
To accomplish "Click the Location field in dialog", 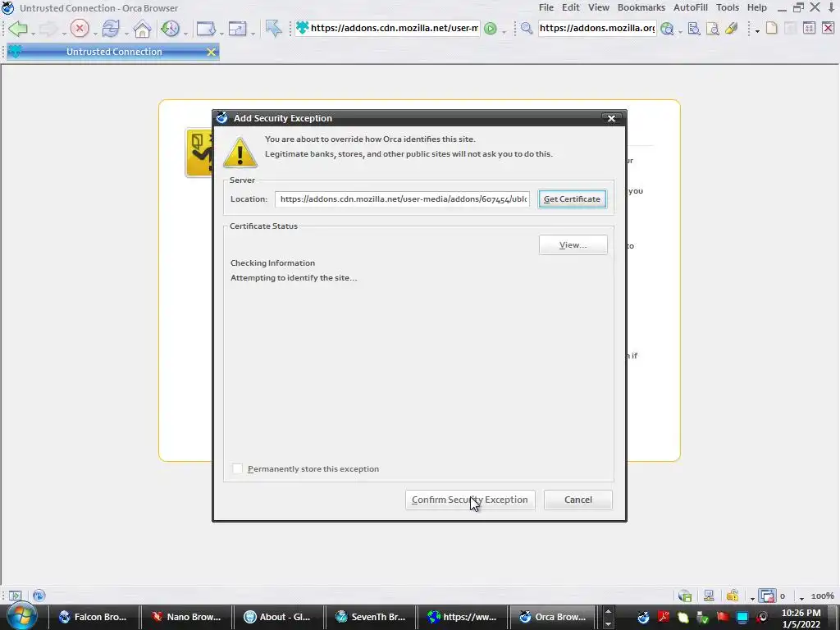I will [402, 199].
